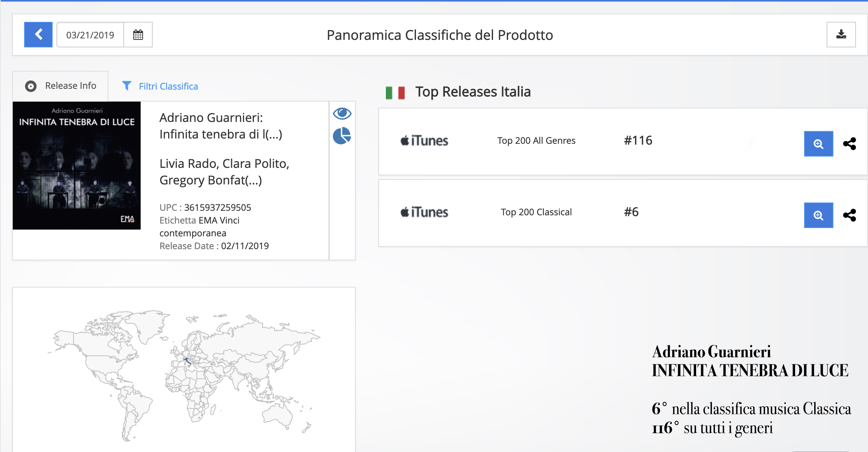Click the Release Date 02/11/2019 text

pyautogui.click(x=214, y=246)
